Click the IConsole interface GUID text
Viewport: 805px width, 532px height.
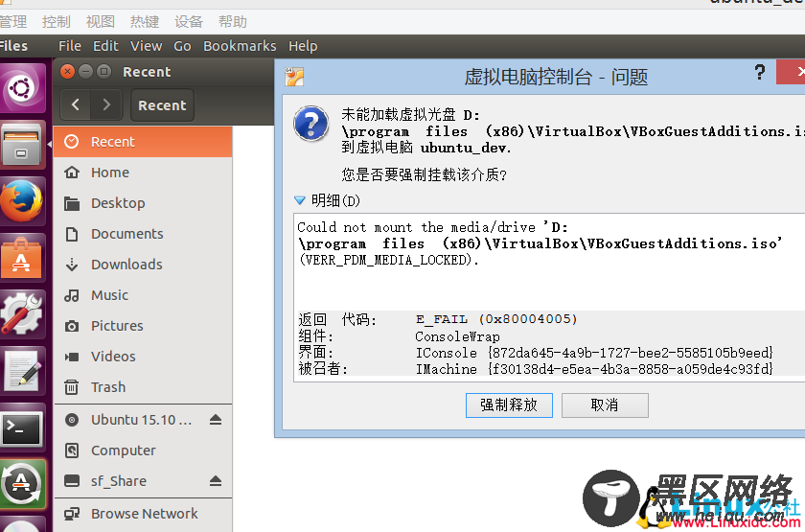(x=594, y=353)
